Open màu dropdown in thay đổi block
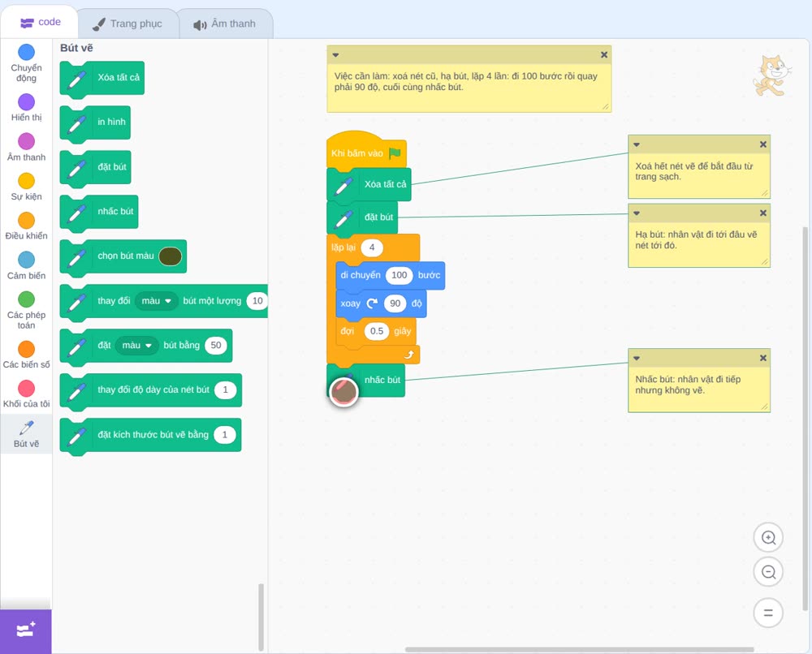Viewport: 812px width, 654px height. [157, 301]
